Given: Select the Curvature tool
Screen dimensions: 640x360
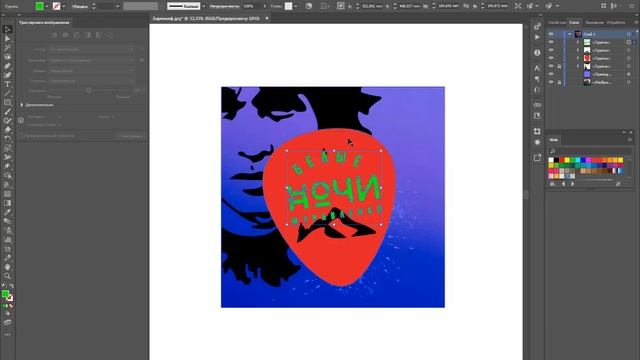Looking at the screenshot, I should pyautogui.click(x=7, y=75).
